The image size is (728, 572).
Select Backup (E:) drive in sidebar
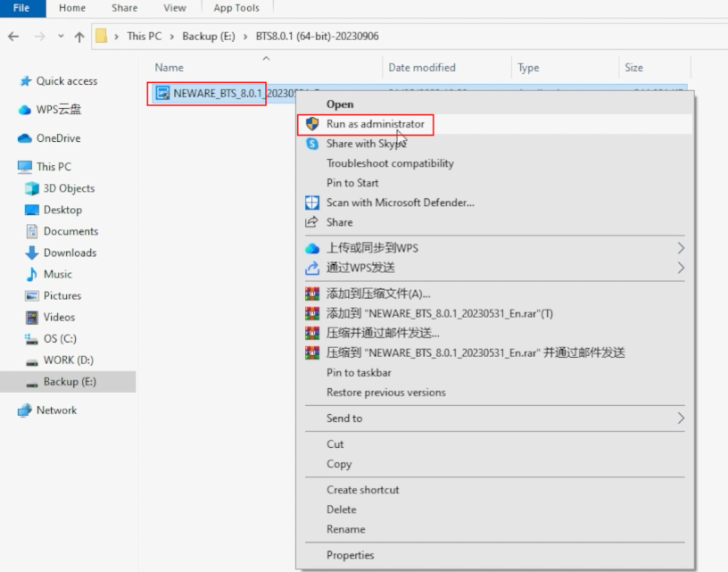pyautogui.click(x=68, y=382)
